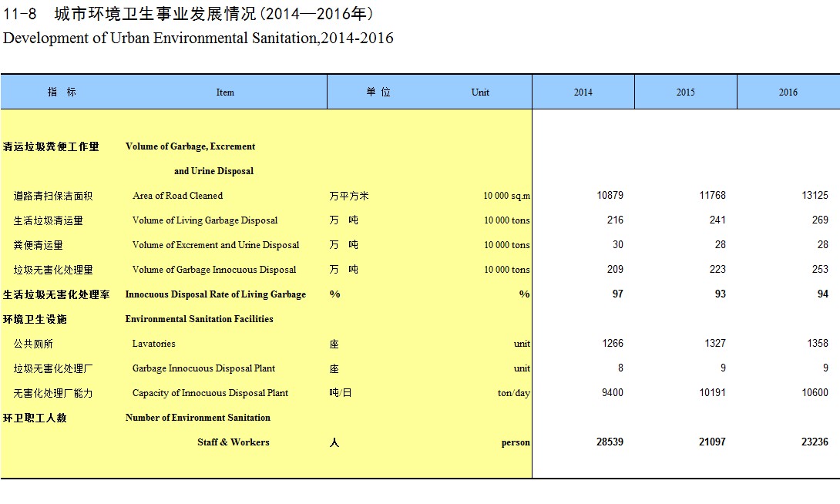
Task: Select 'Volume of Excrement and Urine Disposal' label
Action: 215,245
